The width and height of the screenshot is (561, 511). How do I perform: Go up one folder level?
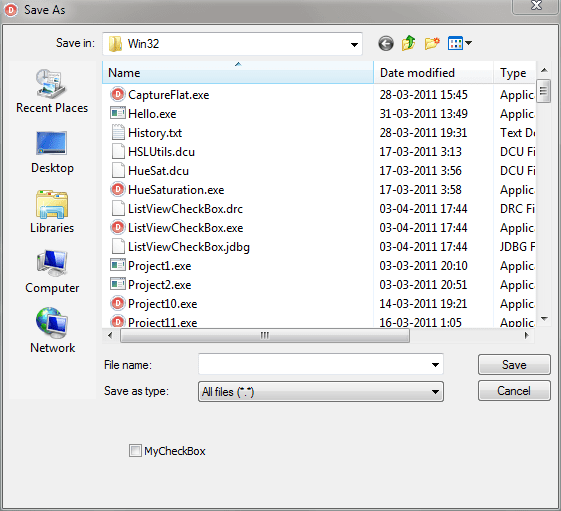(409, 43)
